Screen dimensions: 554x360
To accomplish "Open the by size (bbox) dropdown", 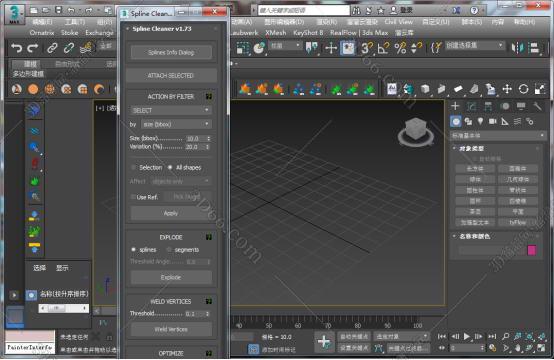I will point(176,124).
